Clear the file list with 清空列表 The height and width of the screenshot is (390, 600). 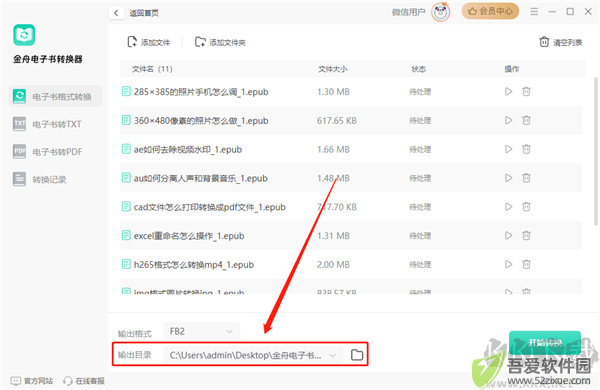[x=561, y=42]
